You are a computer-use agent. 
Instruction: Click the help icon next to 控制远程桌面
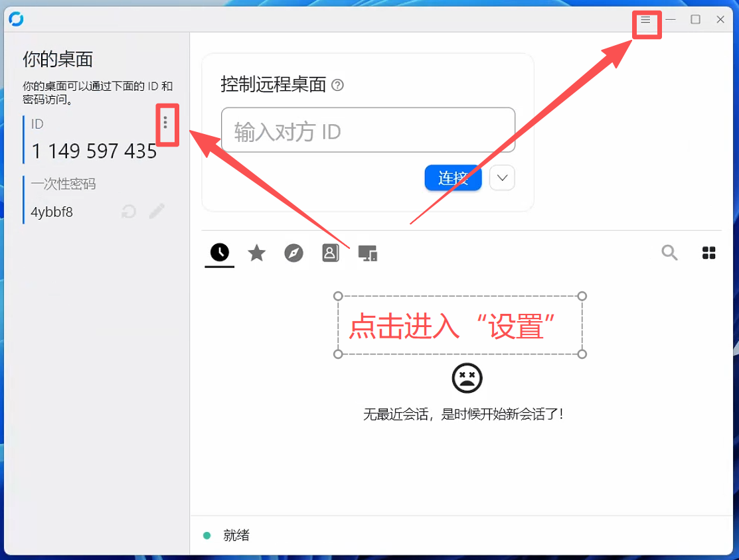pyautogui.click(x=337, y=85)
